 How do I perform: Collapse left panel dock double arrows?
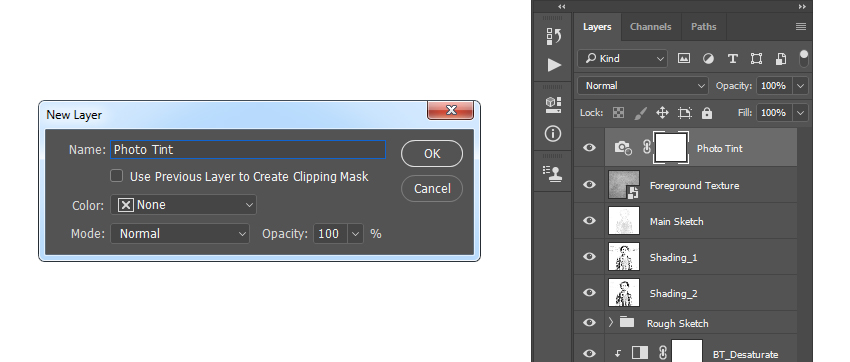pos(562,7)
